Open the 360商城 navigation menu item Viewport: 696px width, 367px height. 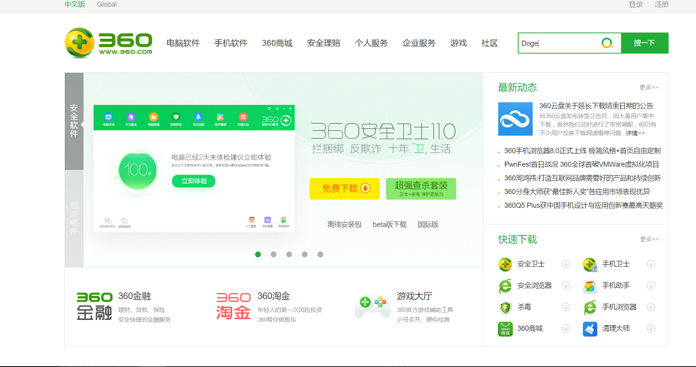point(277,43)
